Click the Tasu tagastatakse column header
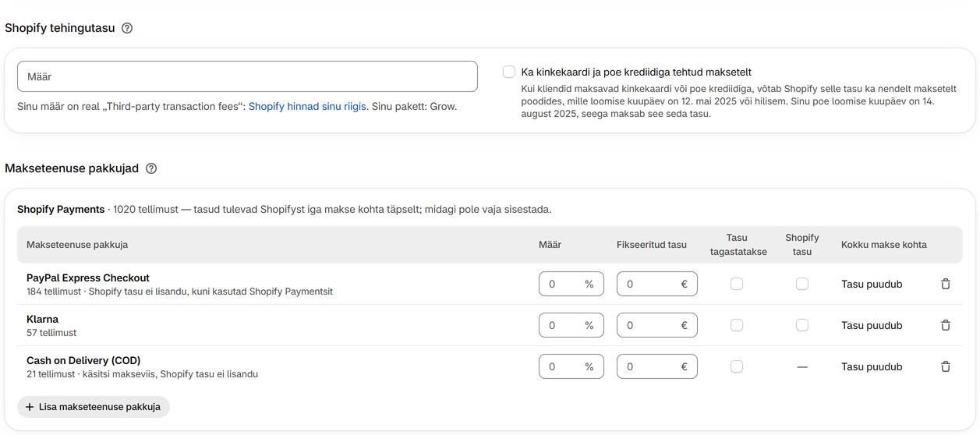 coord(737,245)
